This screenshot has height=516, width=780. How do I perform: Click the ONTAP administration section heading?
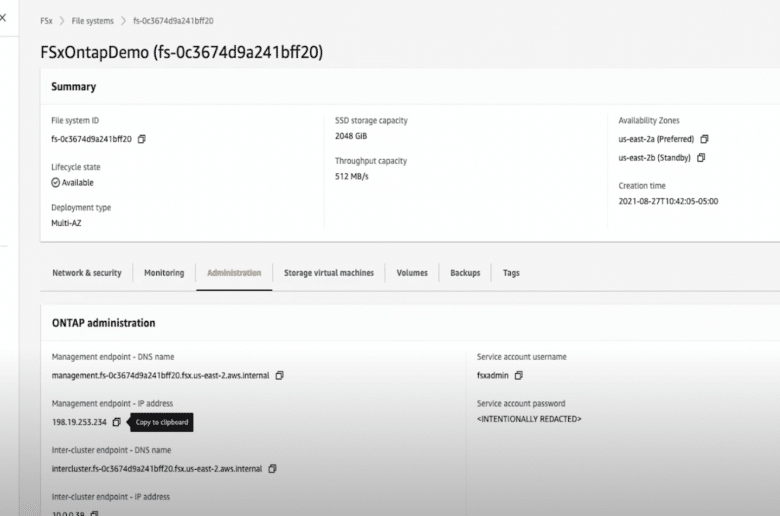point(103,323)
